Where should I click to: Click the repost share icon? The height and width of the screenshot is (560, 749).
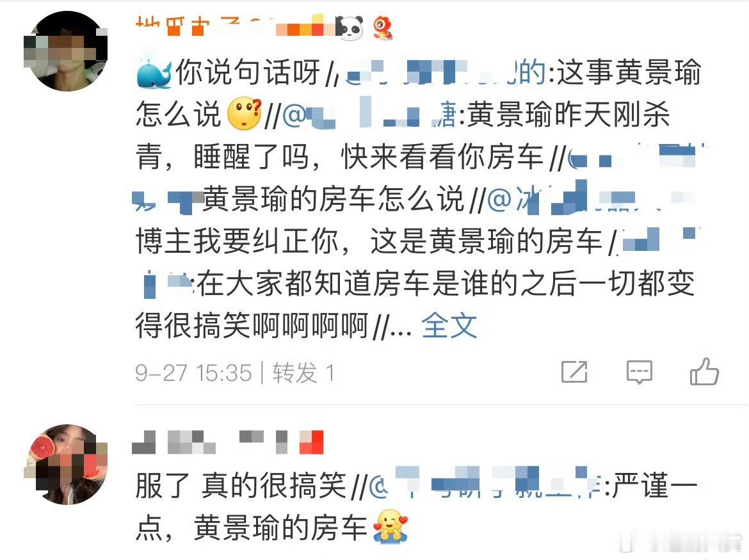(x=574, y=372)
